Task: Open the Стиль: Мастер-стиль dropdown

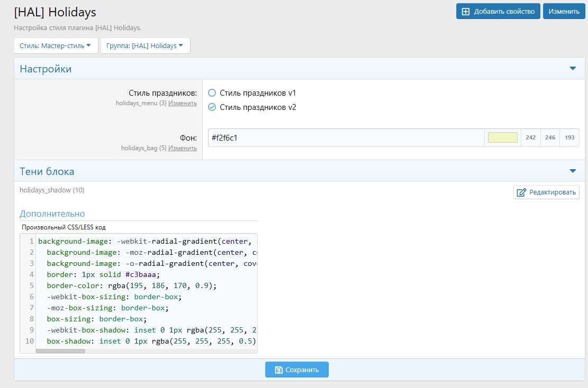Action: click(x=56, y=46)
